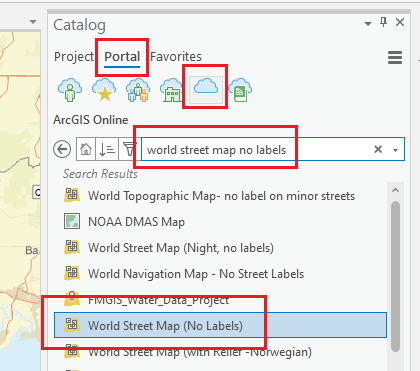Click the icon beside World Street Map (Night, no labels)

pyautogui.click(x=72, y=247)
